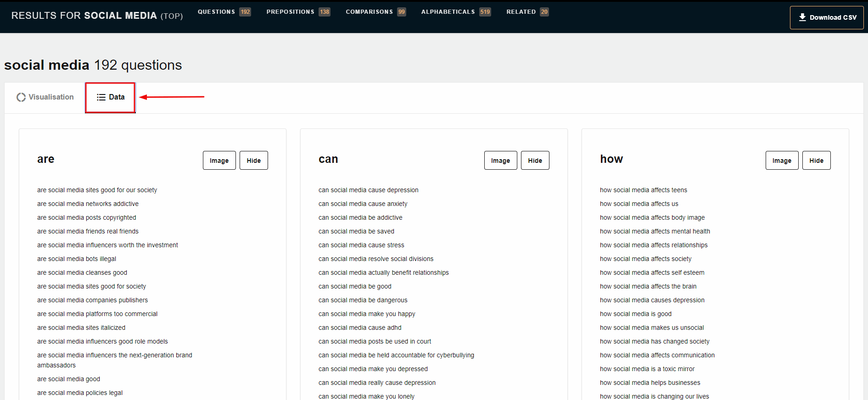Click 'how social media affects teens'
The height and width of the screenshot is (400, 868).
pos(644,190)
